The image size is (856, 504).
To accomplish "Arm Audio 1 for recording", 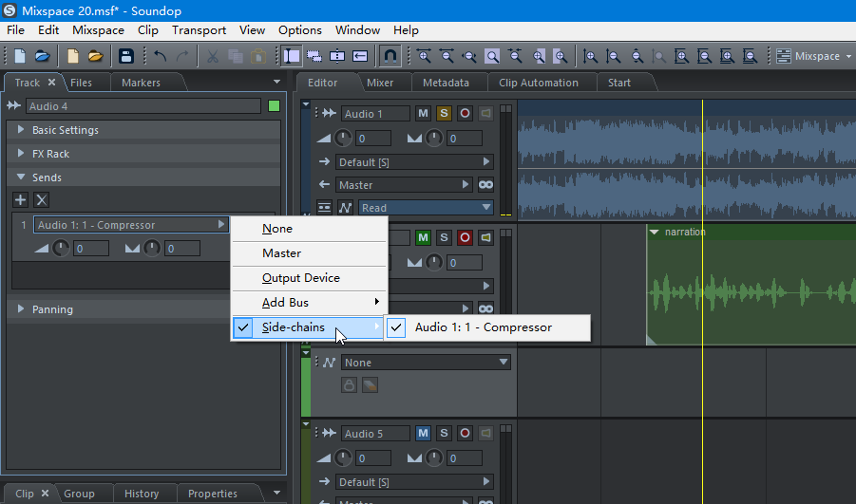I will point(465,114).
